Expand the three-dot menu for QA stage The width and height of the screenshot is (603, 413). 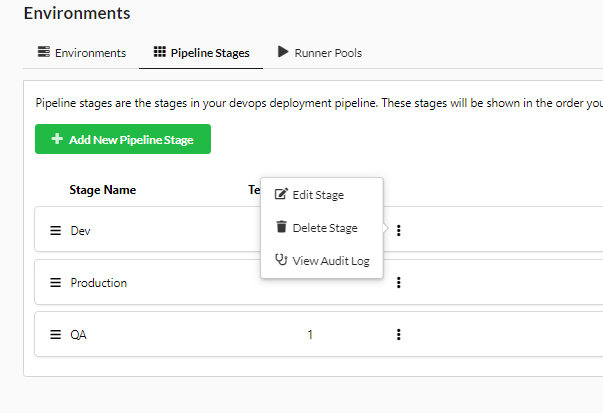[398, 335]
